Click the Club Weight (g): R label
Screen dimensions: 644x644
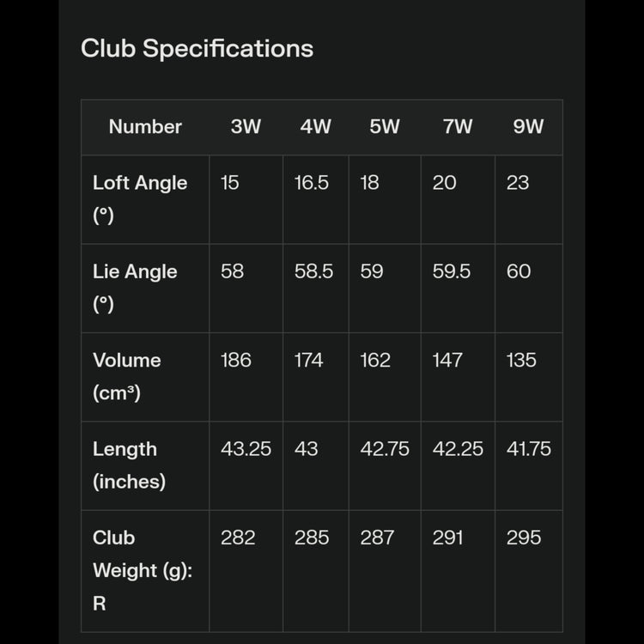pyautogui.click(x=142, y=570)
